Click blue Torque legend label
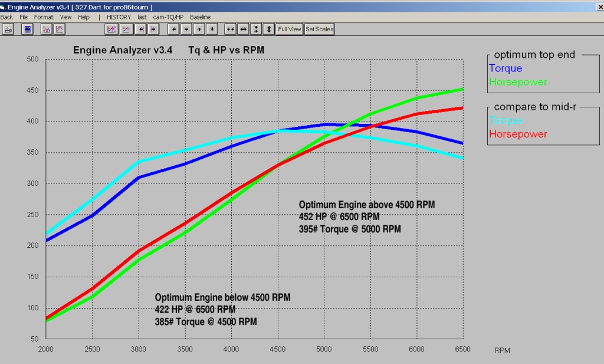This screenshot has height=364, width=604. (505, 68)
